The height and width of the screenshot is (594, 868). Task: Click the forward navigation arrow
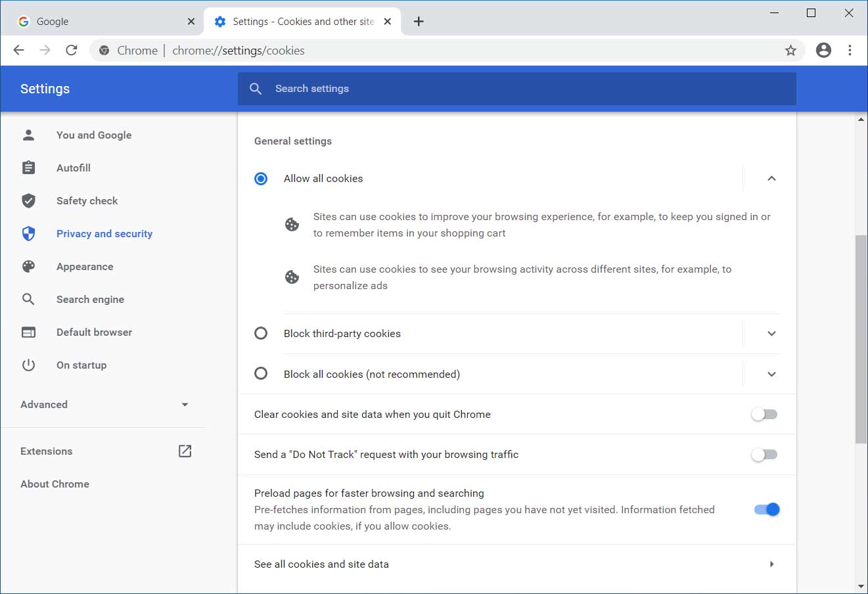(x=45, y=50)
